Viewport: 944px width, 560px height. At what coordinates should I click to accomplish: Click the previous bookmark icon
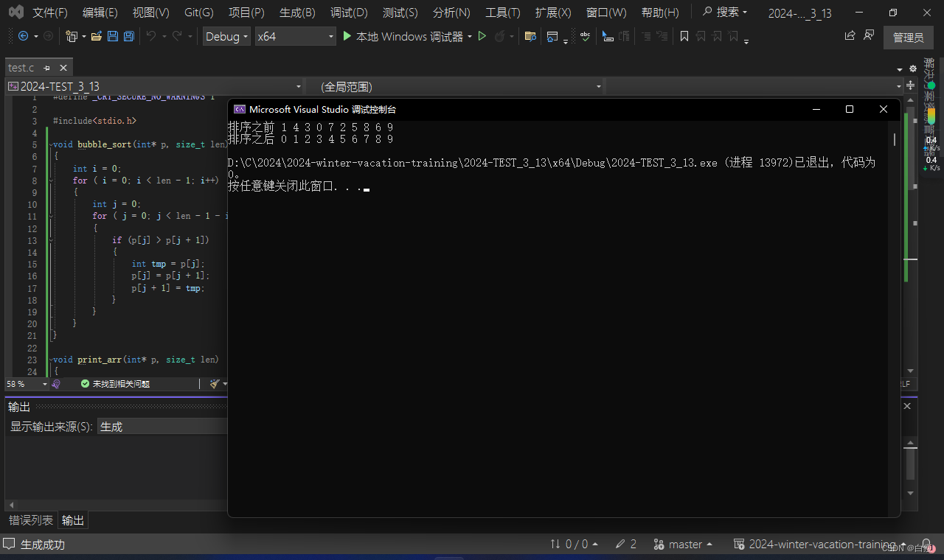click(x=701, y=36)
